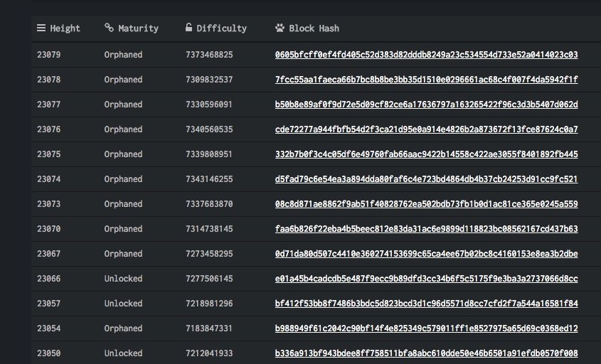The width and height of the screenshot is (601, 364).
Task: Click the Block Hash paw icon
Action: pos(280,28)
